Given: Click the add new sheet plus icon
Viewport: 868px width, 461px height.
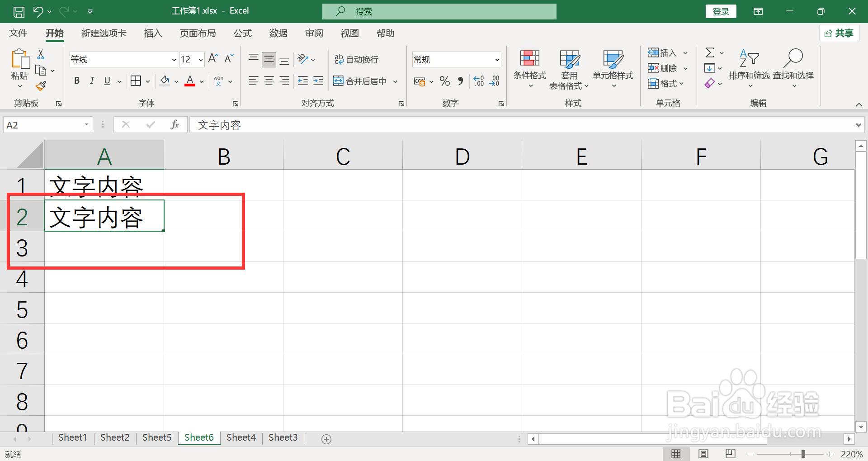Looking at the screenshot, I should (x=326, y=439).
